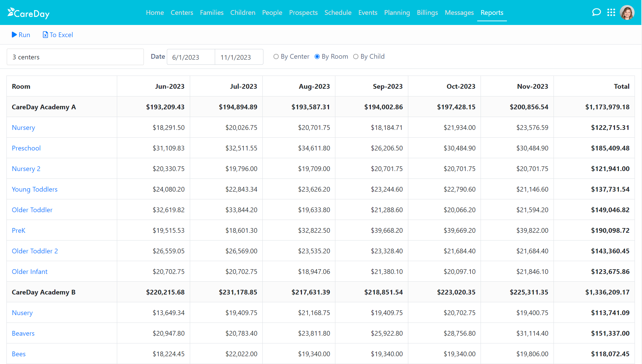642x364 pixels.
Task: Open the Young Toddlers room details
Action: [x=34, y=189]
